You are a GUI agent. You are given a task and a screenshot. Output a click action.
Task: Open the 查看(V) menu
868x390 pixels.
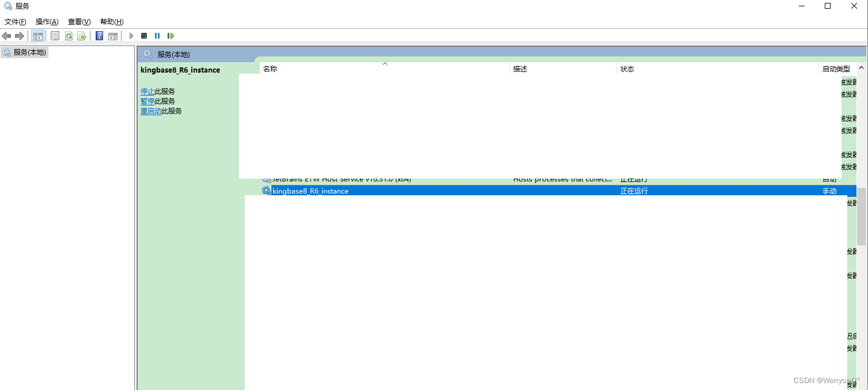coord(79,22)
